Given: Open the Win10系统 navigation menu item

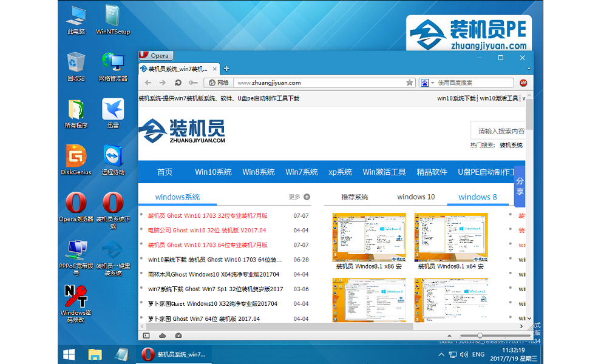Looking at the screenshot, I should point(213,172).
